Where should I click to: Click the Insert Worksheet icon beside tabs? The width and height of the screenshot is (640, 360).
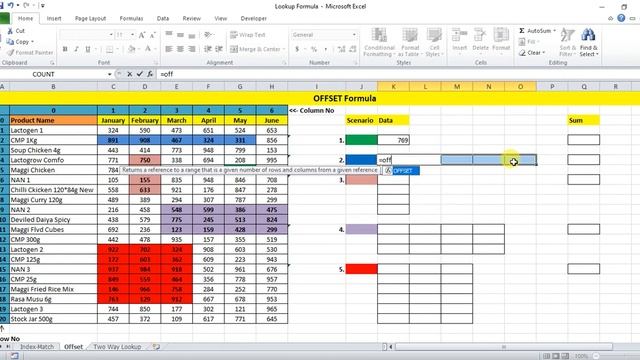point(156,347)
